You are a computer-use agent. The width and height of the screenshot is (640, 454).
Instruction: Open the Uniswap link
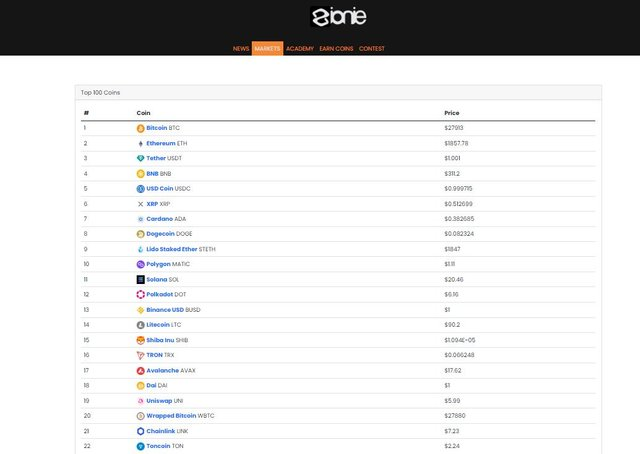pyautogui.click(x=159, y=401)
